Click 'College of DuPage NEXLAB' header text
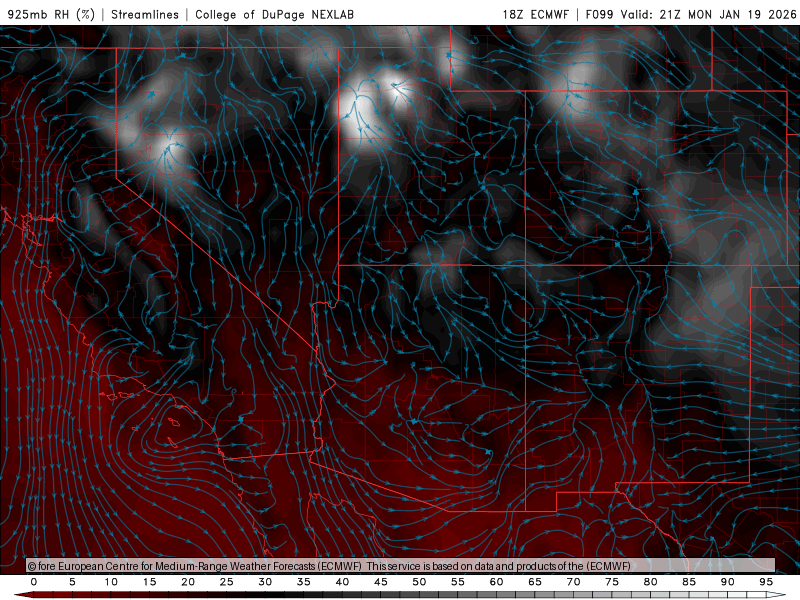Viewport: 800px width, 600px height. [x=274, y=14]
